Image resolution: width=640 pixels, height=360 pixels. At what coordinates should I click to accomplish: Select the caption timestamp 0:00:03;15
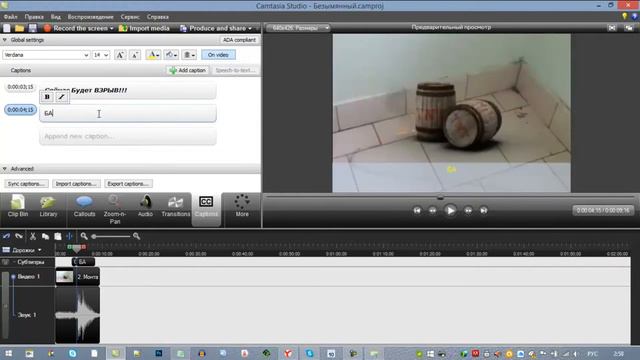coord(20,87)
